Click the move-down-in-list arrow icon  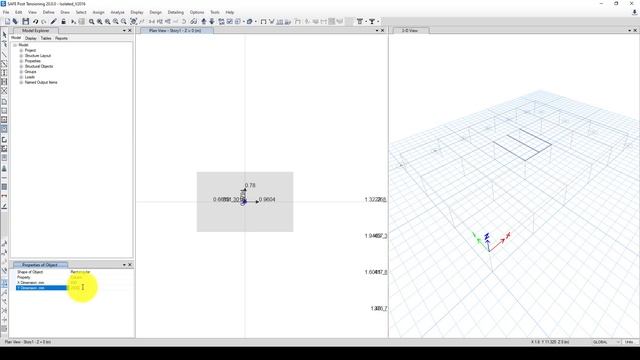[212, 22]
